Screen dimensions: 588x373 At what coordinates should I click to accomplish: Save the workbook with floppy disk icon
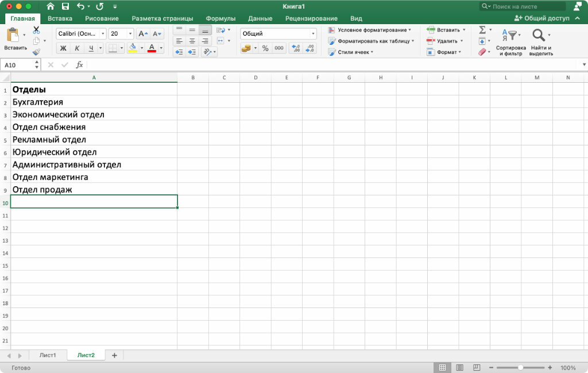click(x=65, y=6)
